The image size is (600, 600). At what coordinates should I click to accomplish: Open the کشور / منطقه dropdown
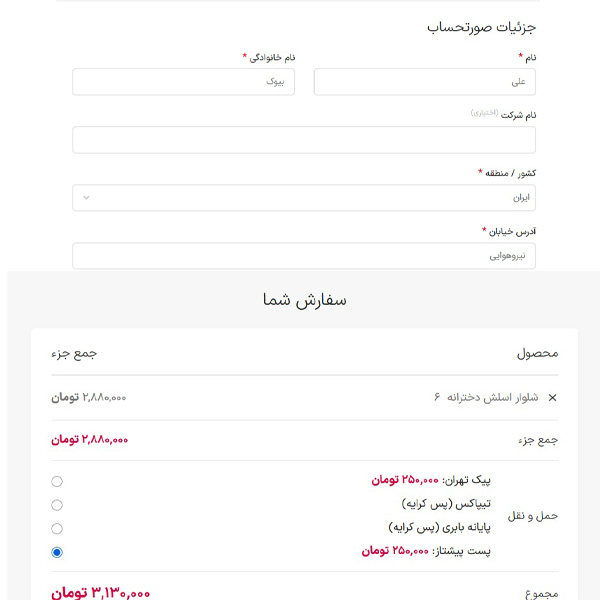[x=303, y=198]
